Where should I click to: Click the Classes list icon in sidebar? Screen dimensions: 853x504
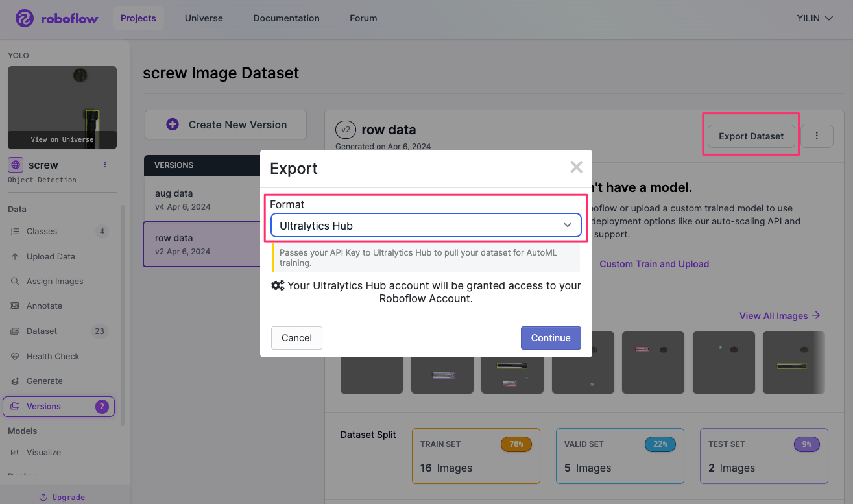point(15,232)
